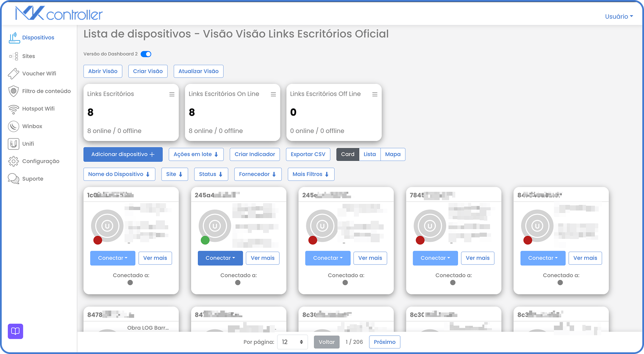Screen dimensions: 644x354
Task: Switch to the Lista view tab
Action: (x=369, y=154)
